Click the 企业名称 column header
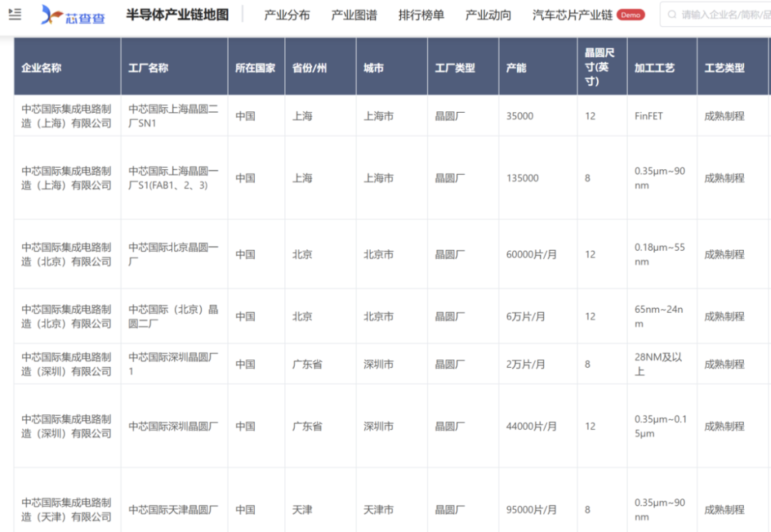Screen dimensions: 771x532 (x=67, y=66)
